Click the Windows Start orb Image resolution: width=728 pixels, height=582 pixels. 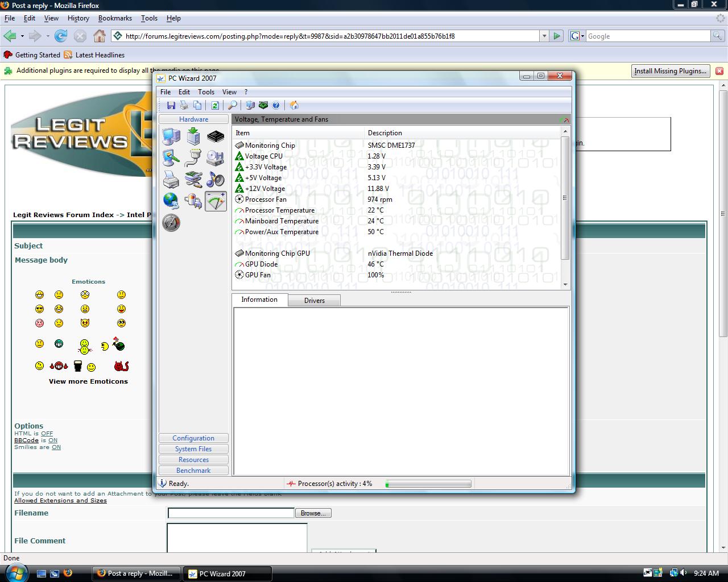[15, 573]
